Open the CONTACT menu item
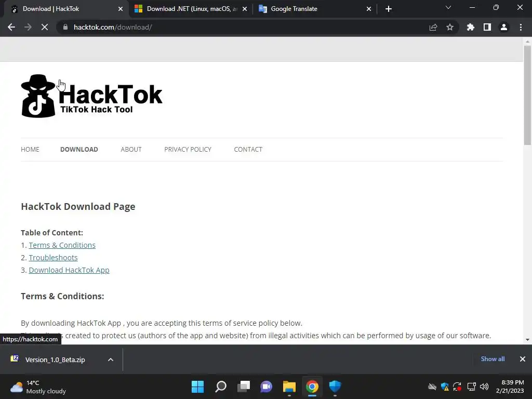Screen dimensions: 532x399 (248, 149)
